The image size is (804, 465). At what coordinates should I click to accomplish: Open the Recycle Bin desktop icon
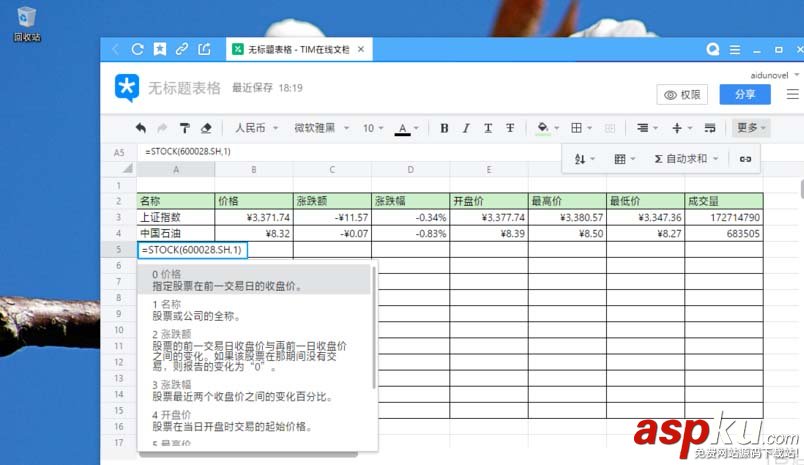click(27, 24)
